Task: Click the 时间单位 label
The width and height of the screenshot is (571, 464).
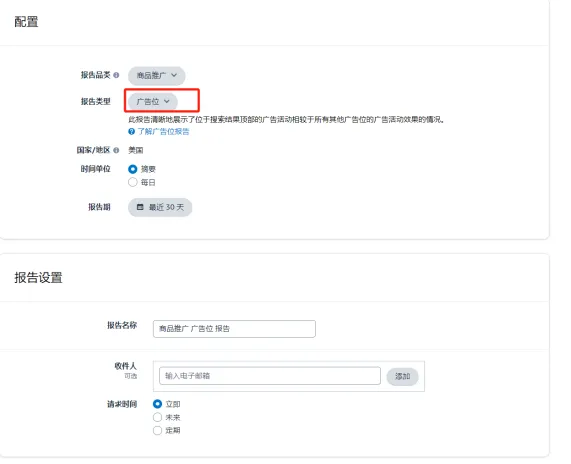Action: coord(95,169)
